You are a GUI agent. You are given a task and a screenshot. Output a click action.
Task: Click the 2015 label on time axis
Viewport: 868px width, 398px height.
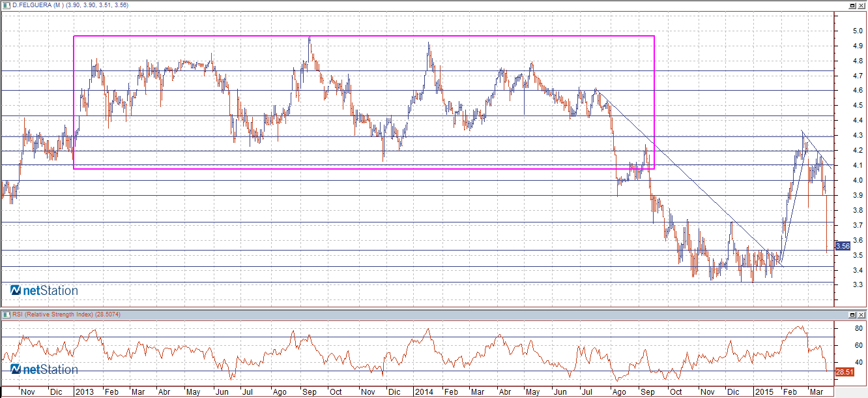(762, 392)
